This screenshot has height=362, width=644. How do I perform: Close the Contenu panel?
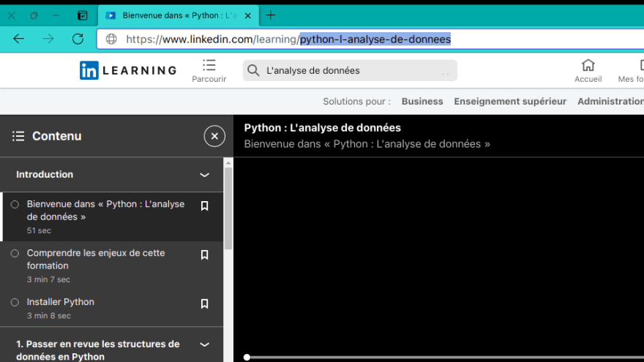[214, 136]
